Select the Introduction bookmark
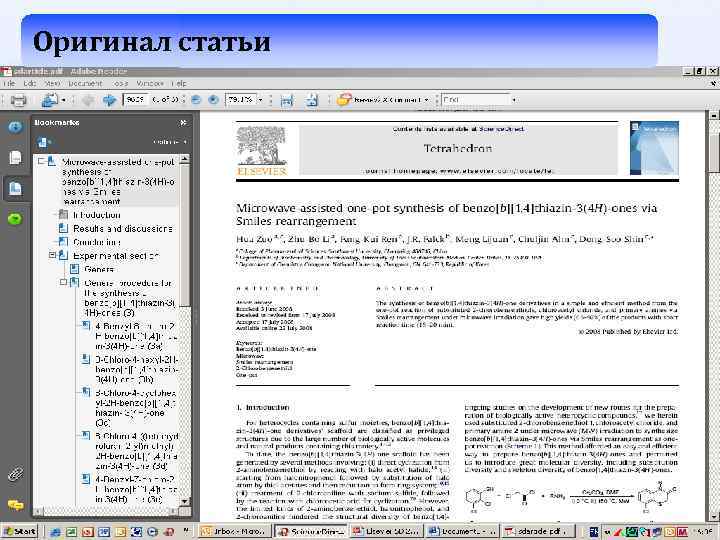The width and height of the screenshot is (720, 540). tap(96, 215)
